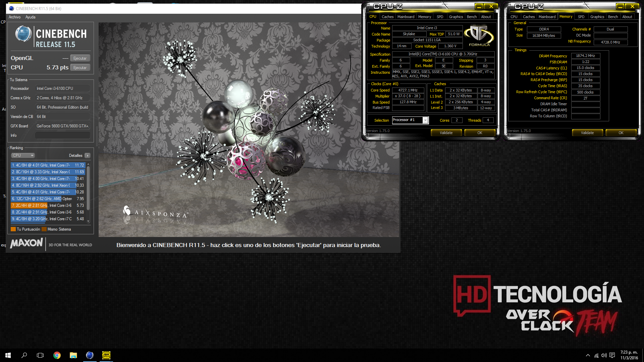
Task: Click the DRAM Frequency 1874.2 MHz value
Action: tap(585, 56)
